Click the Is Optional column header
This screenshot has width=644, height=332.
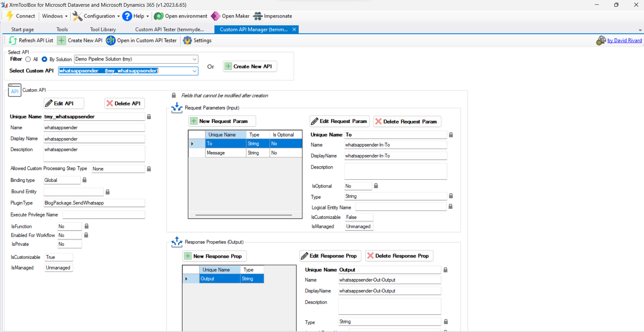tap(286, 135)
